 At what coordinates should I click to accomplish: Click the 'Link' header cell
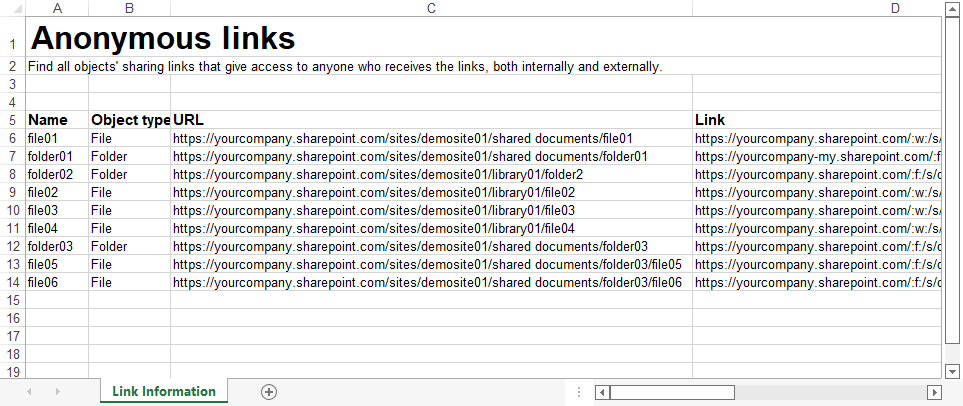pos(817,120)
